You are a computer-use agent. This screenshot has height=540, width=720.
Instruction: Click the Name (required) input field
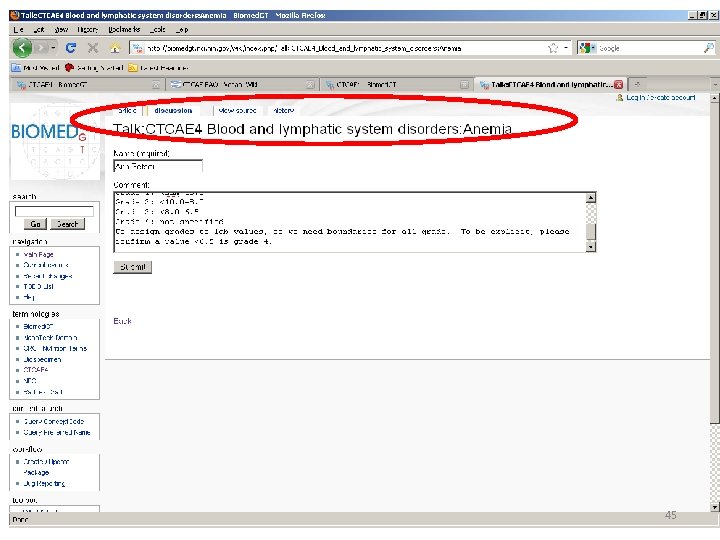(158, 166)
